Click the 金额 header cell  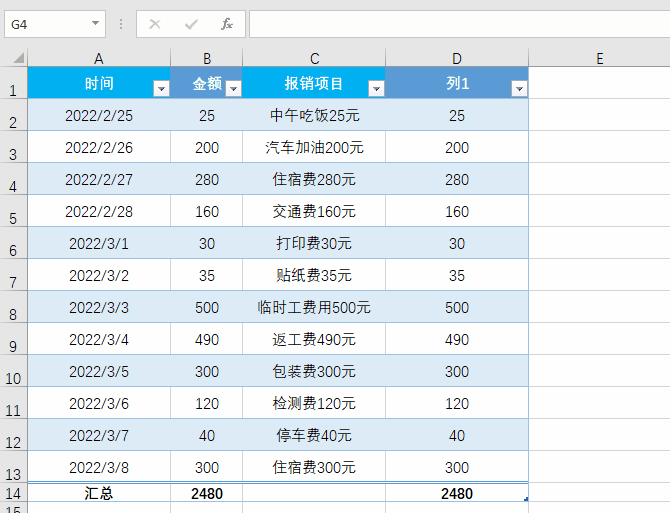pos(207,83)
